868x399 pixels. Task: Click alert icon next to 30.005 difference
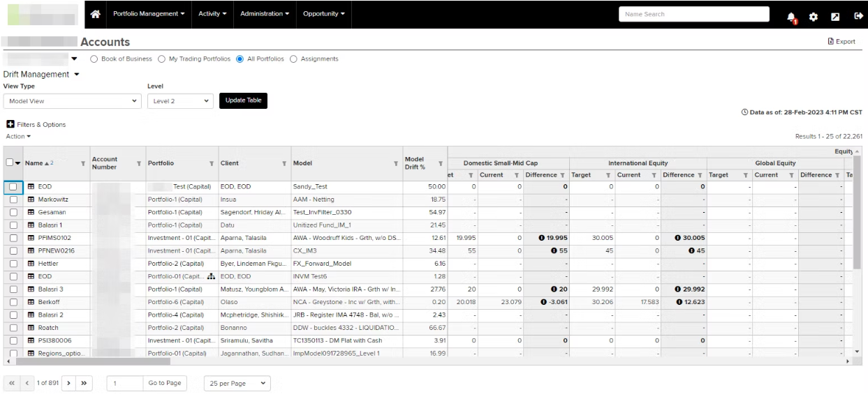point(678,238)
